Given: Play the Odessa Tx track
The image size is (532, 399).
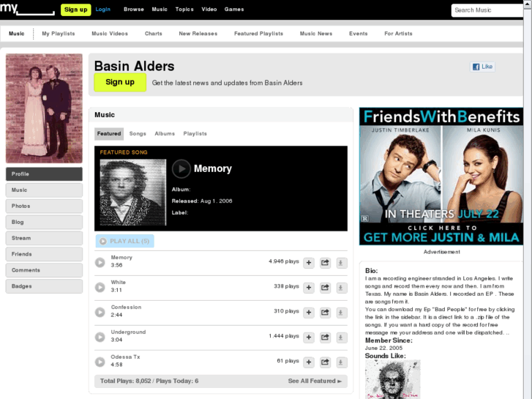Looking at the screenshot, I should pyautogui.click(x=100, y=362).
